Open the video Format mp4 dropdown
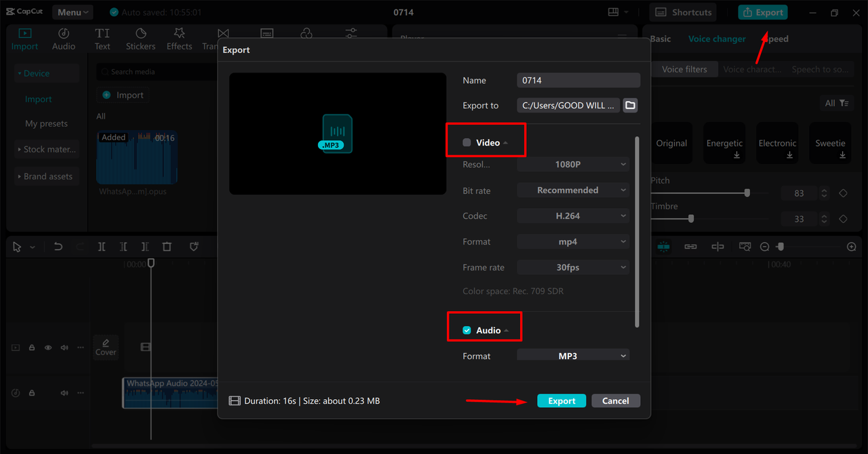This screenshot has width=868, height=454. 573,241
